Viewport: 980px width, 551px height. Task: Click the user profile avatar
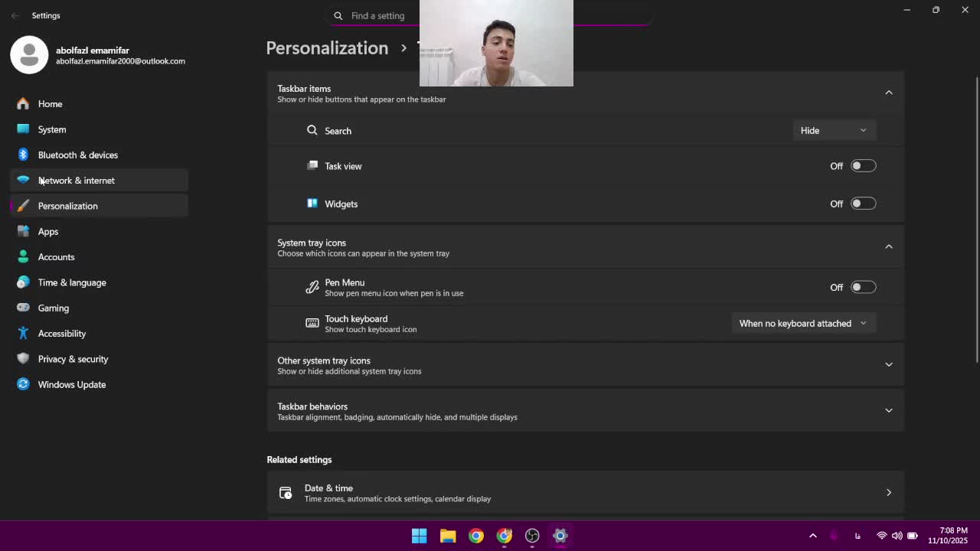(x=29, y=55)
